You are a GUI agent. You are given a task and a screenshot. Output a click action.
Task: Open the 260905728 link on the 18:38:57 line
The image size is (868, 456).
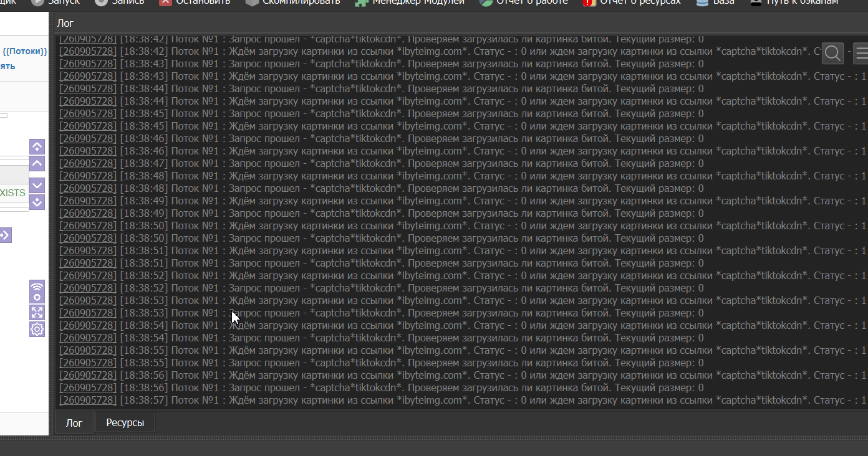[88, 400]
